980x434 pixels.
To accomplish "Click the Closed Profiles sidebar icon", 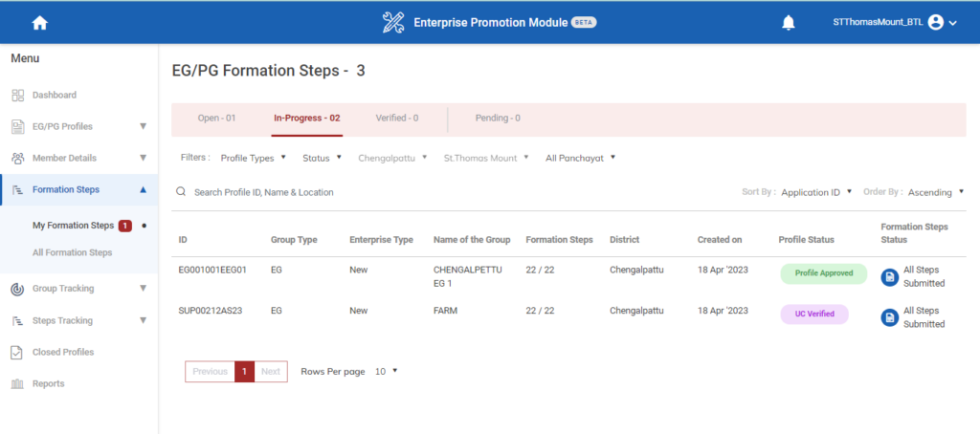I will click(x=16, y=352).
